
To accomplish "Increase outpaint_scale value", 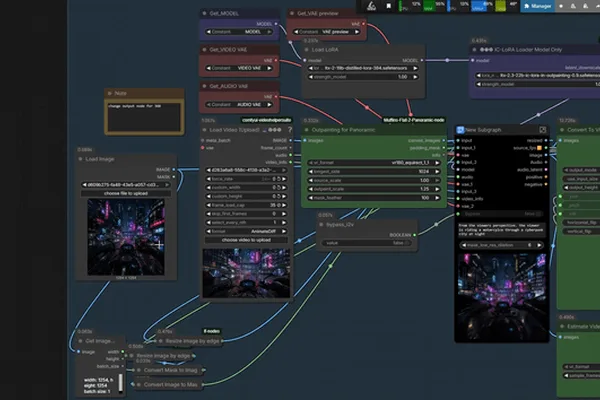I will click(437, 189).
